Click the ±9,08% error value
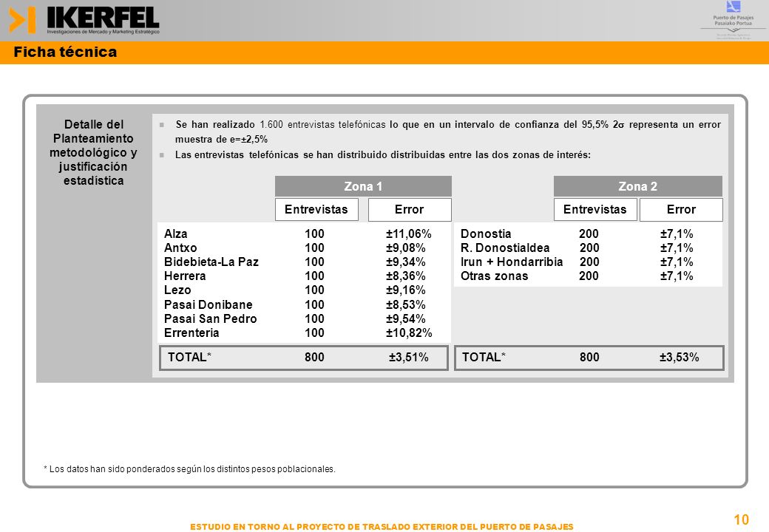 (406, 248)
